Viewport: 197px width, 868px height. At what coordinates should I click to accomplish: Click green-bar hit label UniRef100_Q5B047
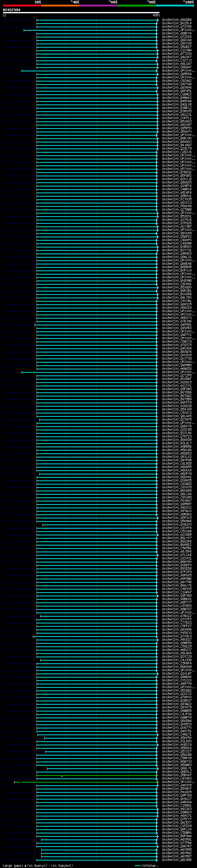(x=177, y=775)
